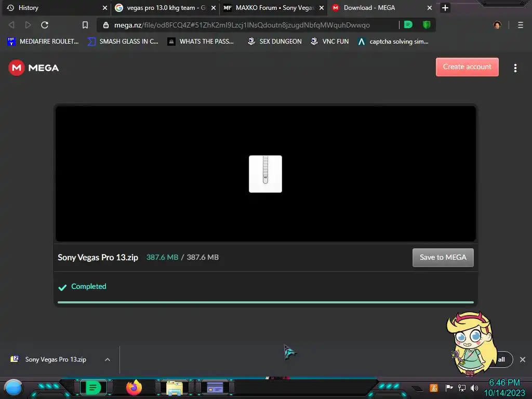Go back with the browser back arrow
Screen dimensions: 532x399
click(x=11, y=25)
